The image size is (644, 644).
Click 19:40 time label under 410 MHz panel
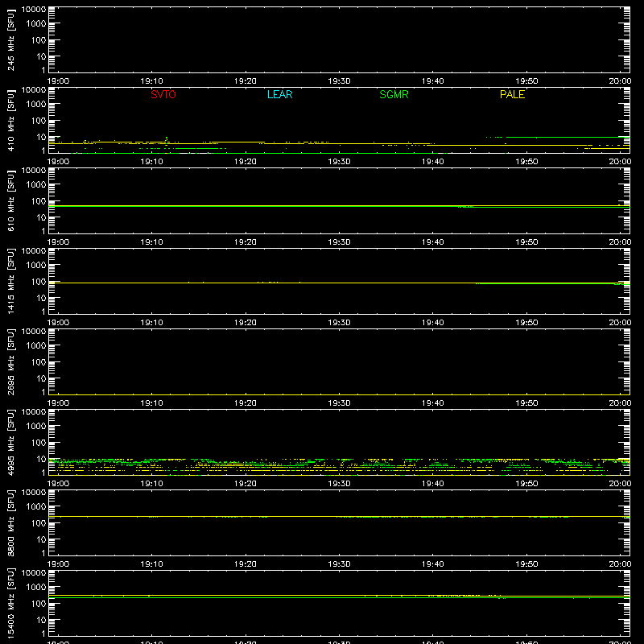[432, 162]
